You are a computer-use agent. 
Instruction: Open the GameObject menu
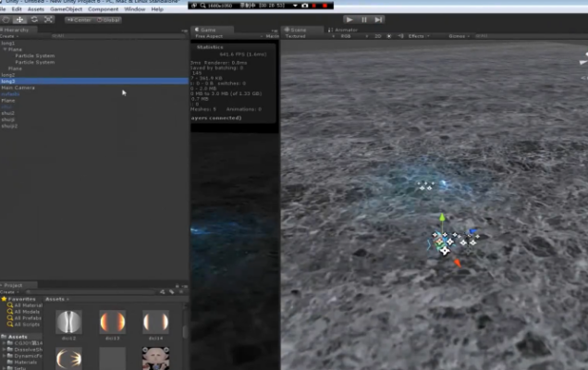[x=67, y=9]
